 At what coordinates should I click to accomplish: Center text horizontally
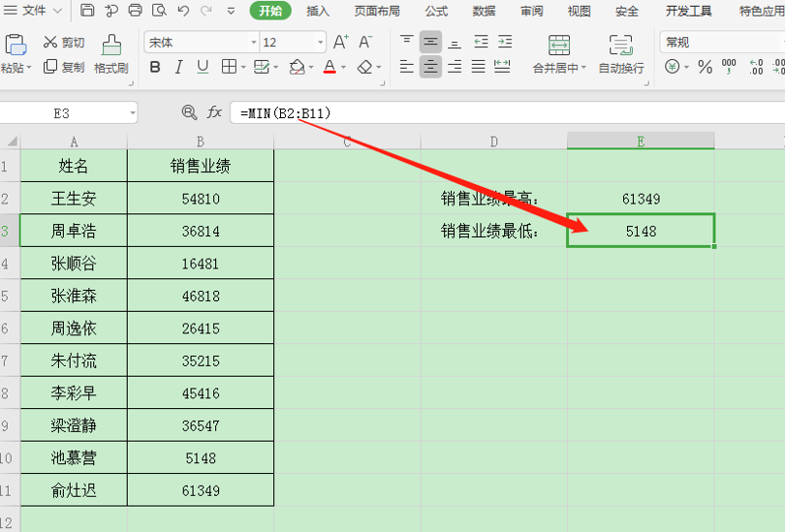(430, 67)
